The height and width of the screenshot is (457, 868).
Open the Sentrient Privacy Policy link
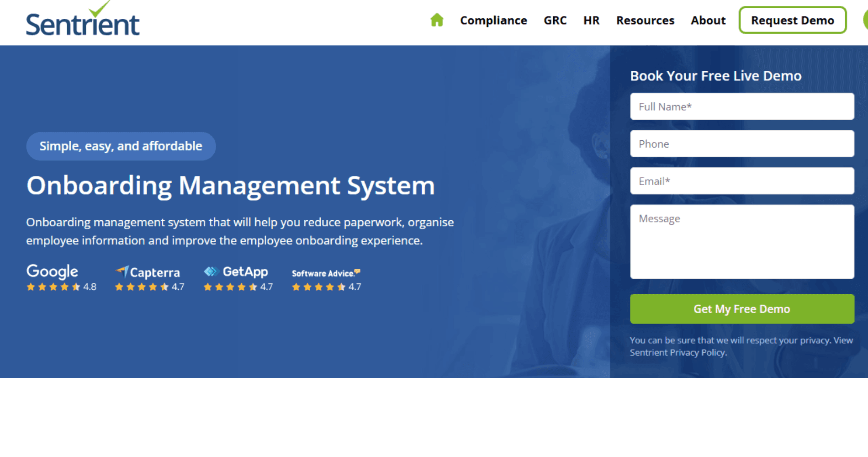pos(677,353)
